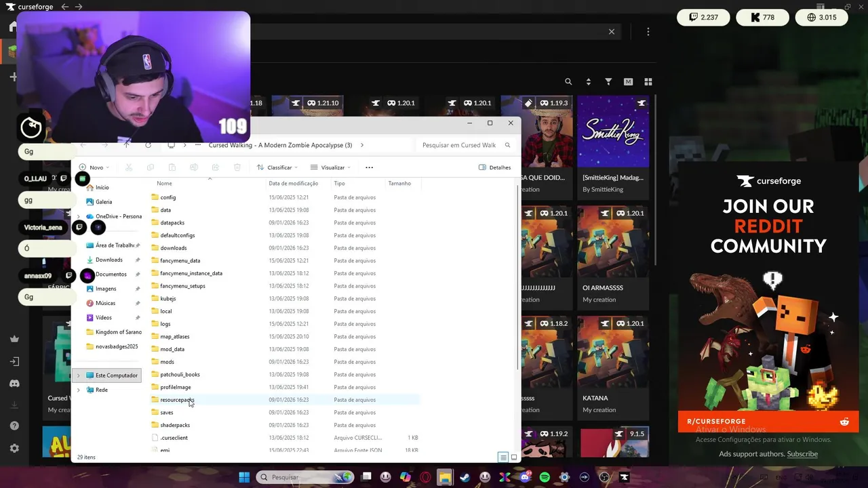Toggle the Detalhes pane in Explorer
This screenshot has height=488, width=868.
[495, 167]
